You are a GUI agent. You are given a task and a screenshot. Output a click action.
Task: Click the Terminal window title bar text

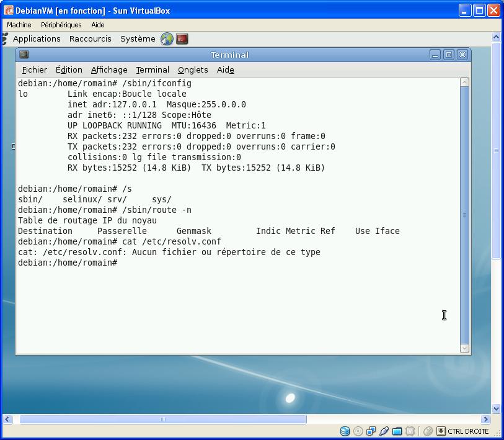[229, 55]
